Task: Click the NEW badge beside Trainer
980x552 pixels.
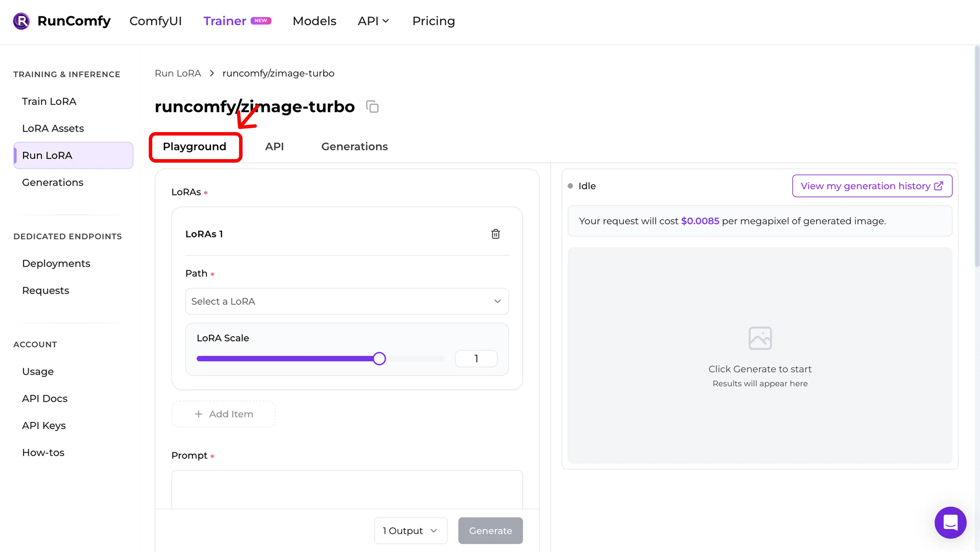Action: [x=261, y=21]
